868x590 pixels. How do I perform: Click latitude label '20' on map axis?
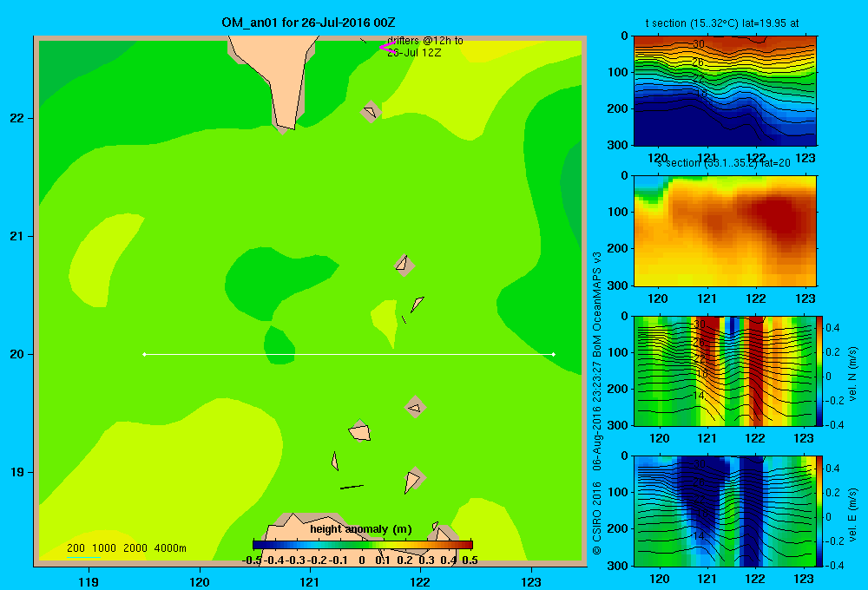pos(17,354)
